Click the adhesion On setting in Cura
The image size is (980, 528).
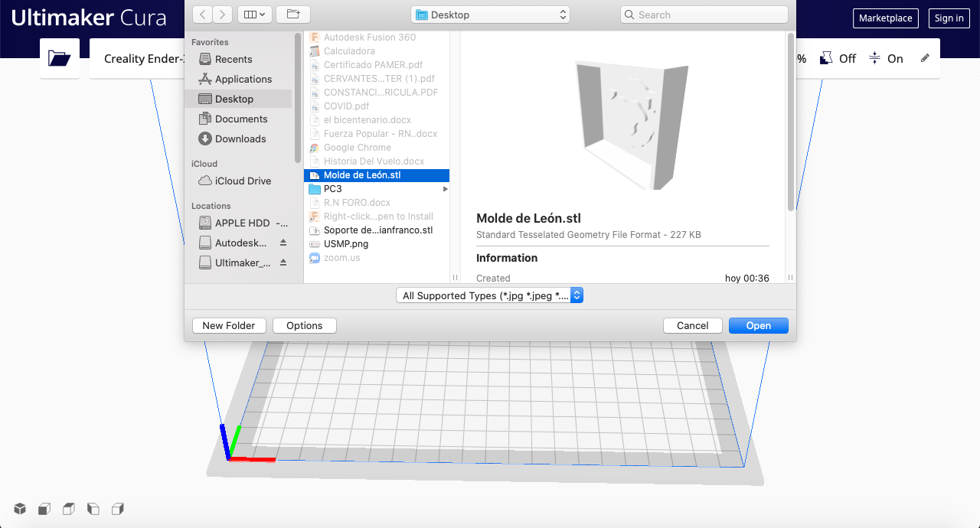pyautogui.click(x=887, y=58)
